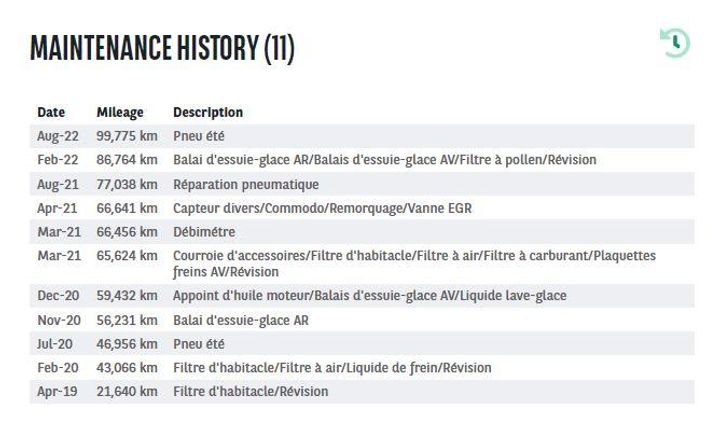Select the Date column header
Image resolution: width=720 pixels, height=427 pixels.
point(51,112)
